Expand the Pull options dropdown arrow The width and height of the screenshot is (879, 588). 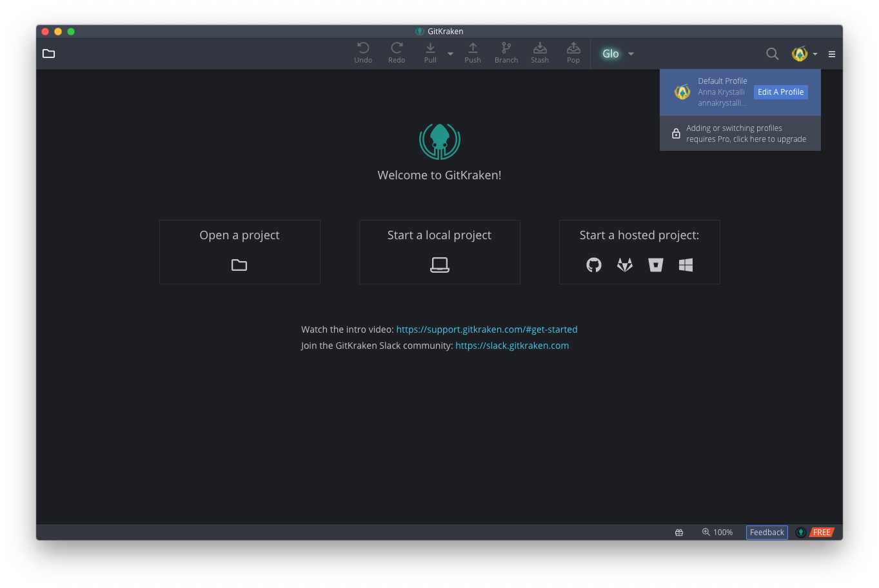(450, 54)
